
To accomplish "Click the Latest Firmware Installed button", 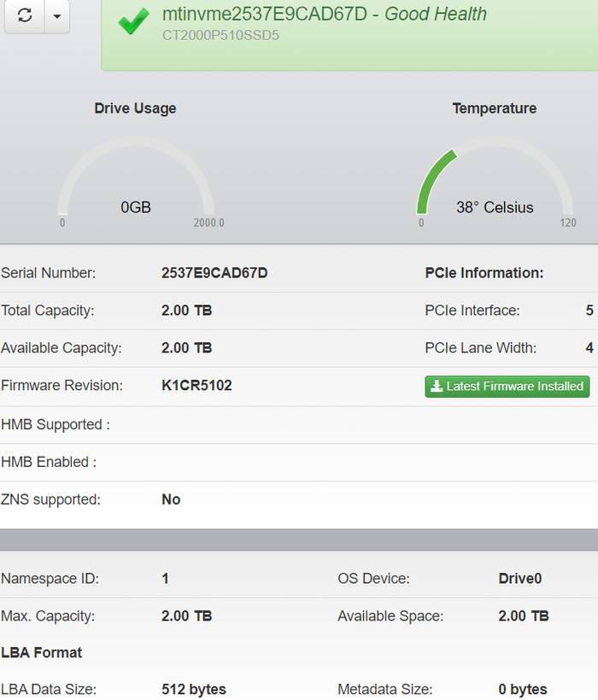I will tap(507, 386).
